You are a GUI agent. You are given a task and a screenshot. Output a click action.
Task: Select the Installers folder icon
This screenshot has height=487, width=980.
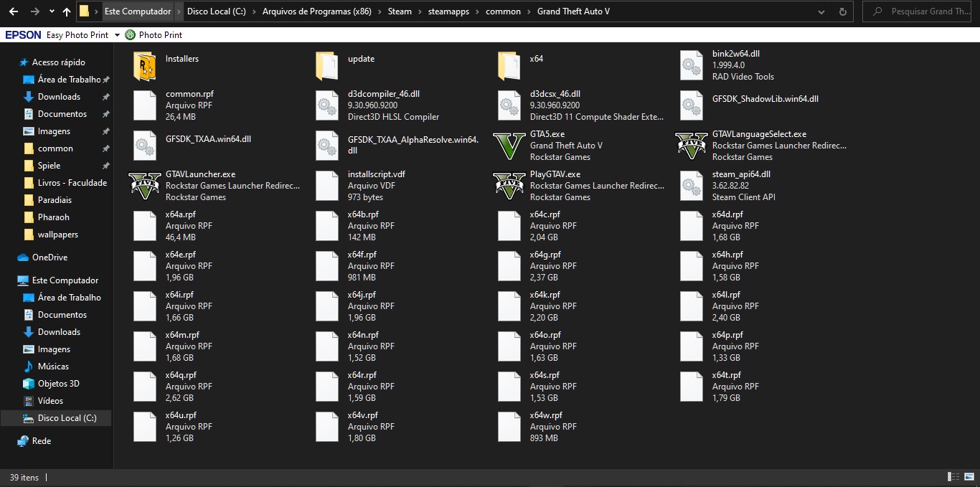145,67
